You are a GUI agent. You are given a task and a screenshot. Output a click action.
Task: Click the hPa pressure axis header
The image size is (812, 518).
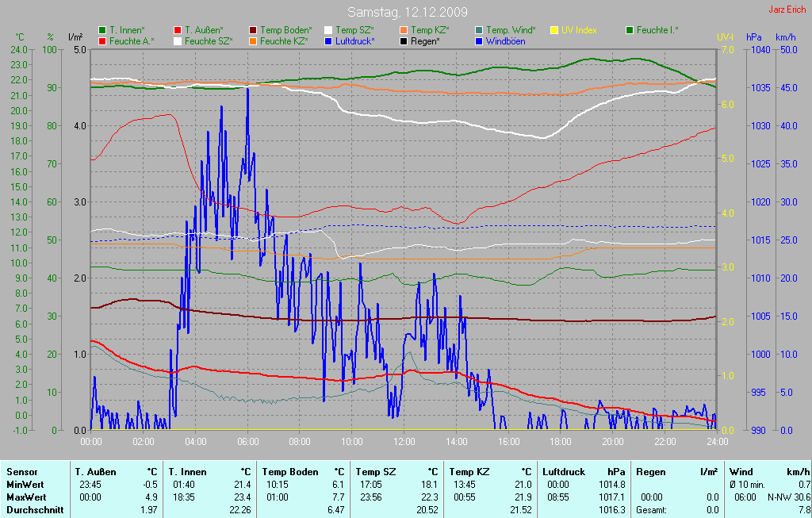(753, 37)
